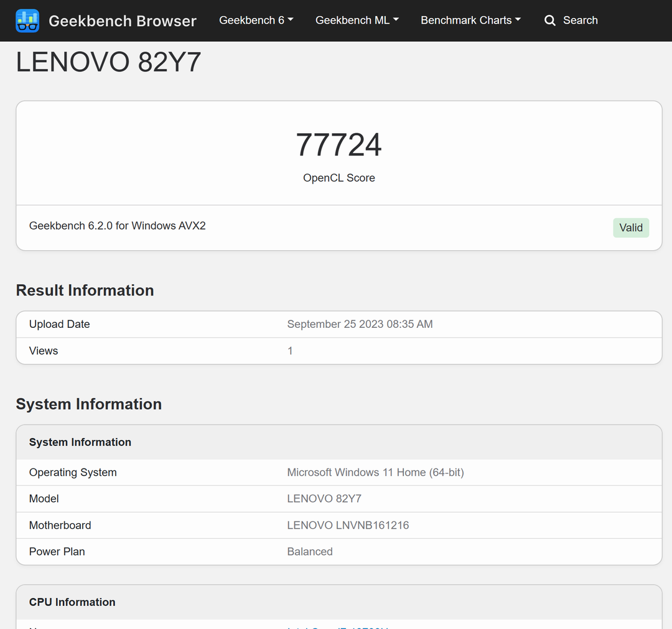Image resolution: width=672 pixels, height=629 pixels.
Task: Open Search from the navigation bar
Action: click(x=581, y=20)
